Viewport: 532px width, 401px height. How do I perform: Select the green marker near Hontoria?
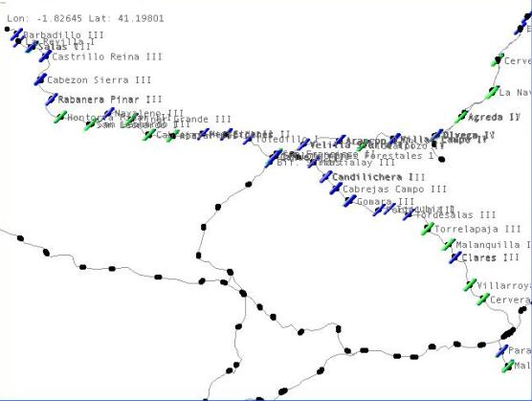pos(60,117)
